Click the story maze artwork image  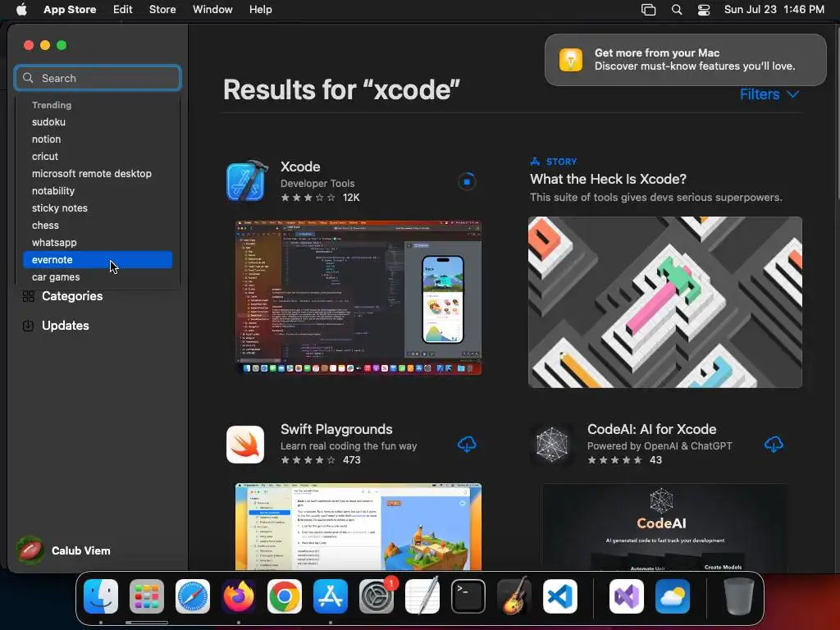point(664,302)
